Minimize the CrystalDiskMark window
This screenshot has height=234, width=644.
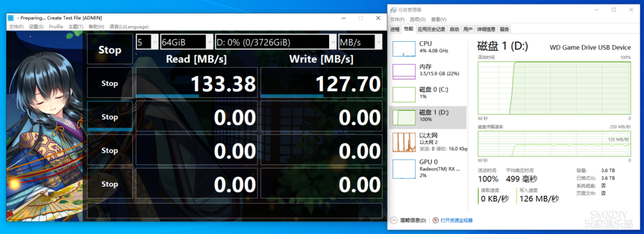[343, 18]
